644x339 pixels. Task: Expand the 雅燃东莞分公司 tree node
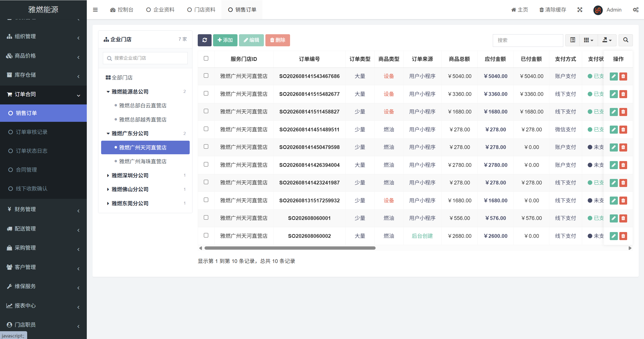[108, 203]
